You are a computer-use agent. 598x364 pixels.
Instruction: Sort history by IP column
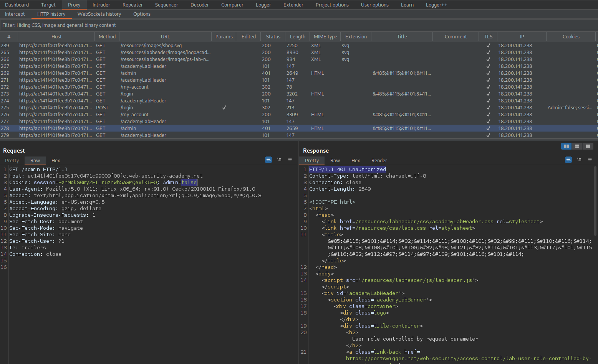coord(522,36)
